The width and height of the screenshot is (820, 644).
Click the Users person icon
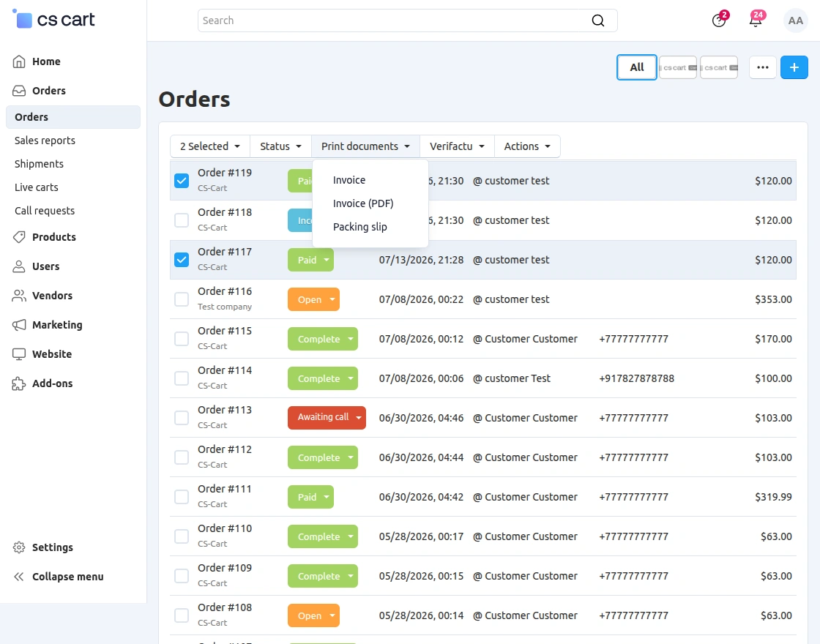click(x=19, y=266)
